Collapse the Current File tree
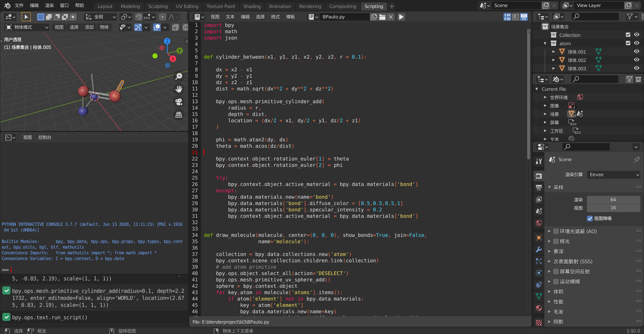 (537, 89)
